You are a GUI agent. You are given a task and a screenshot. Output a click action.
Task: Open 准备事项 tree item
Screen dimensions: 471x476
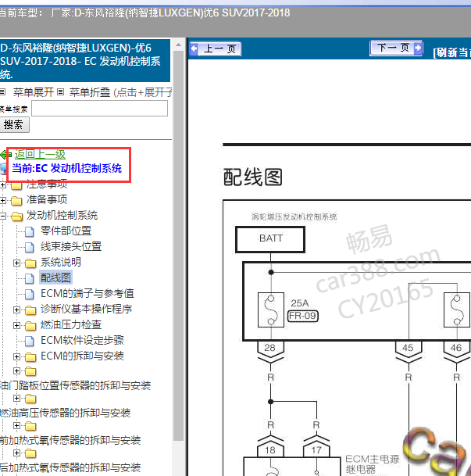coord(47,199)
